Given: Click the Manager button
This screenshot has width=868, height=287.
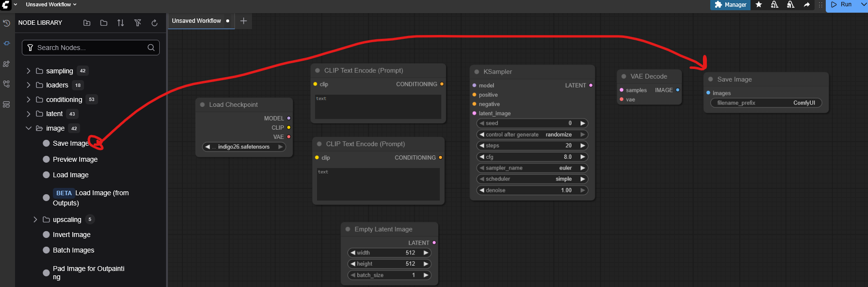Looking at the screenshot, I should (730, 5).
